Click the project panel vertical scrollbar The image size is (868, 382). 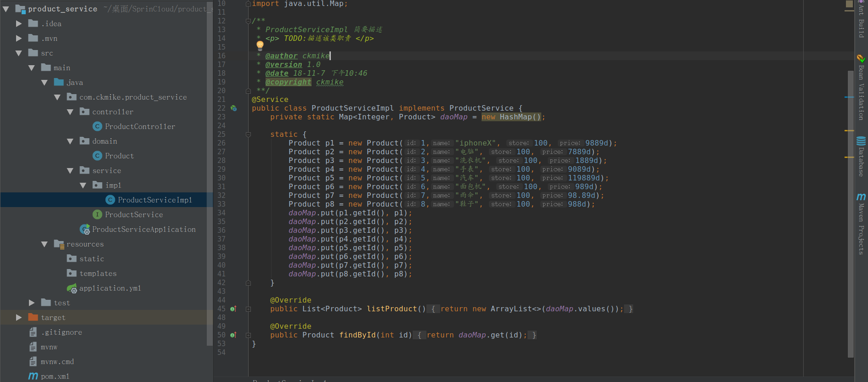[x=210, y=174]
